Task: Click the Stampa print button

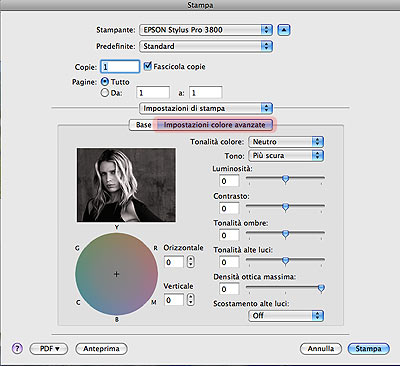Action: 368,349
